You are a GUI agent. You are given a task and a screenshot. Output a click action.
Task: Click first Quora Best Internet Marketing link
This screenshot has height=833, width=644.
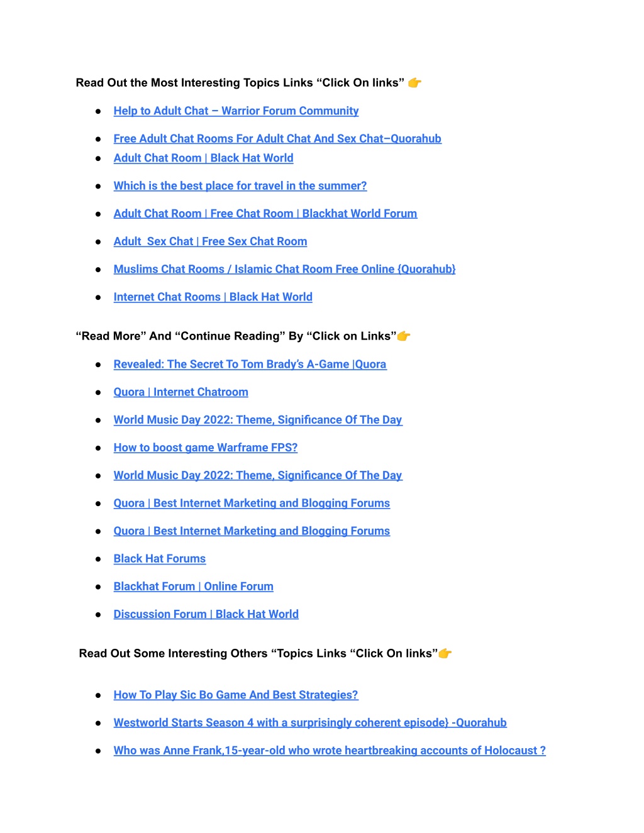coord(252,504)
